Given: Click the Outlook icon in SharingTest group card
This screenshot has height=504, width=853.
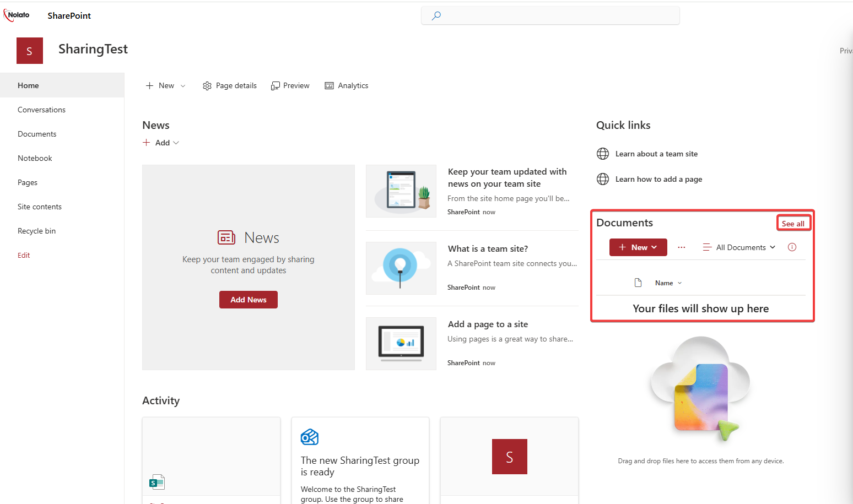Looking at the screenshot, I should pos(310,437).
